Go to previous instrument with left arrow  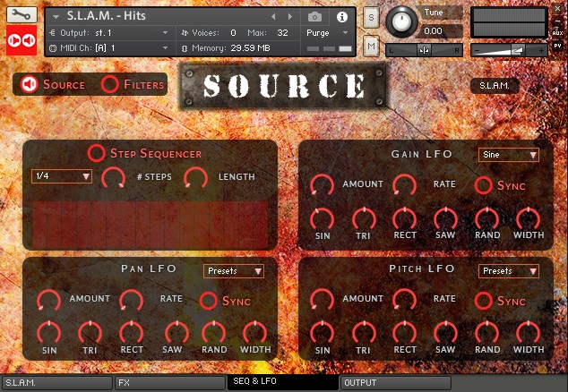[x=273, y=17]
